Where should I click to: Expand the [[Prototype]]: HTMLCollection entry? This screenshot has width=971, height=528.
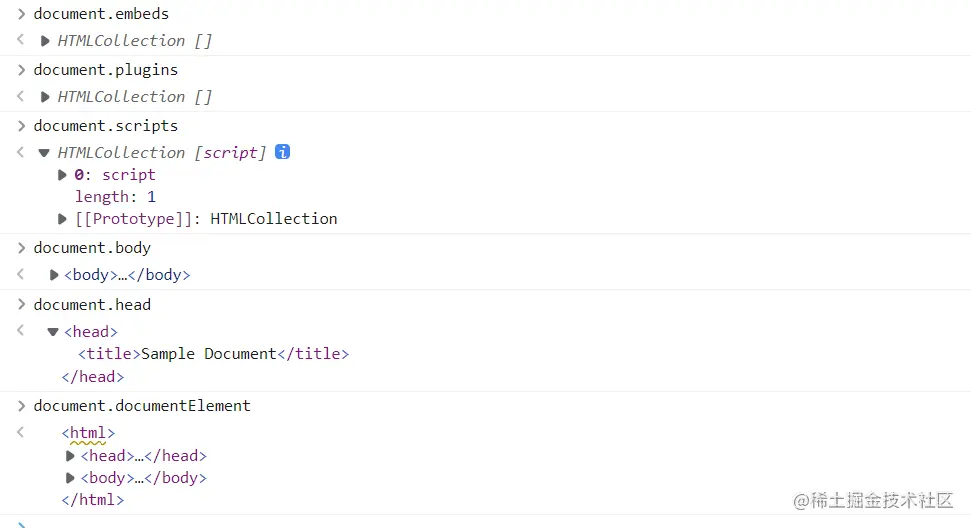[63, 219]
